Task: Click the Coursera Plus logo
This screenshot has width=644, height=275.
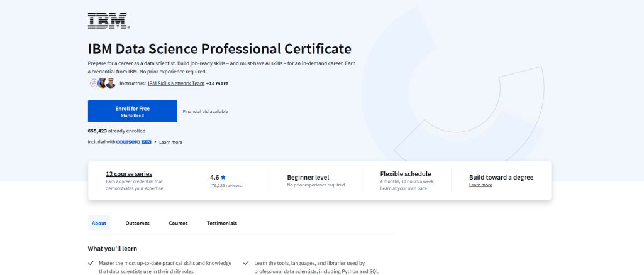Action: 134,142
